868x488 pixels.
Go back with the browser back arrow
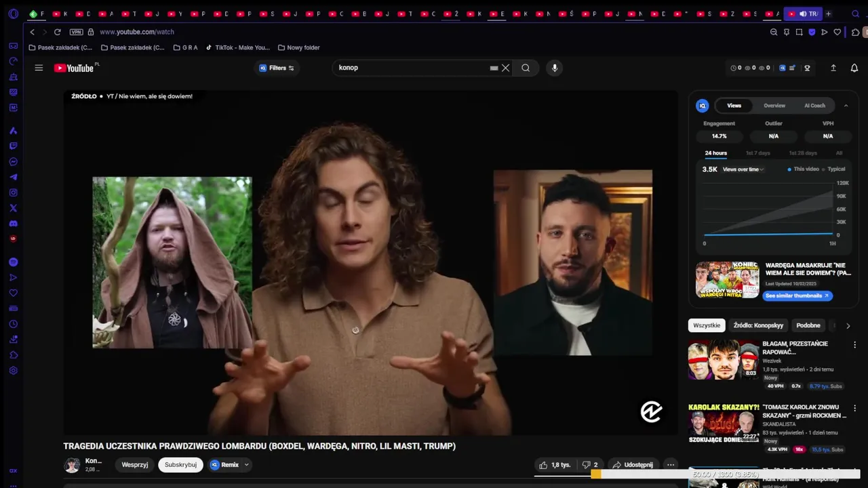point(32,32)
